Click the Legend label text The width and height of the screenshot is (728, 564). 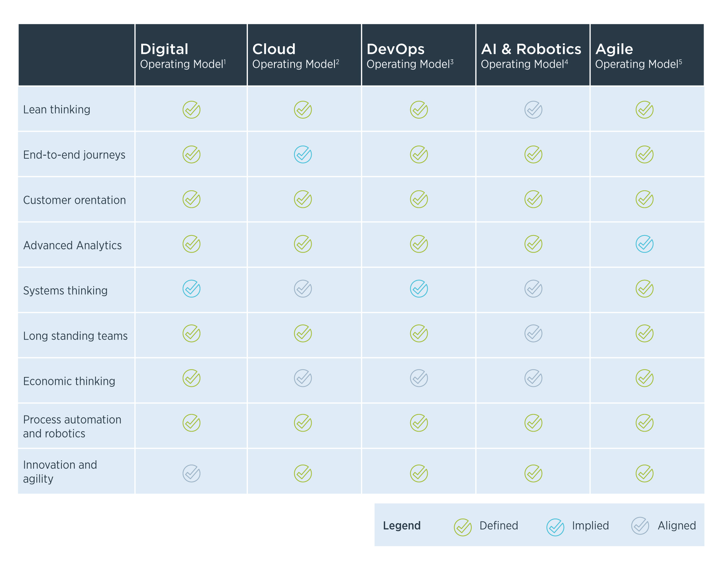pyautogui.click(x=402, y=526)
